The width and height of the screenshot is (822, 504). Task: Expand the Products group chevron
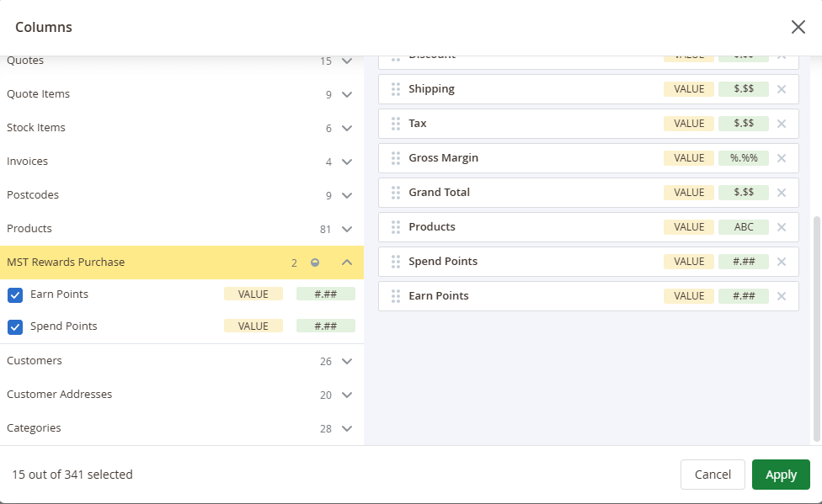point(347,229)
